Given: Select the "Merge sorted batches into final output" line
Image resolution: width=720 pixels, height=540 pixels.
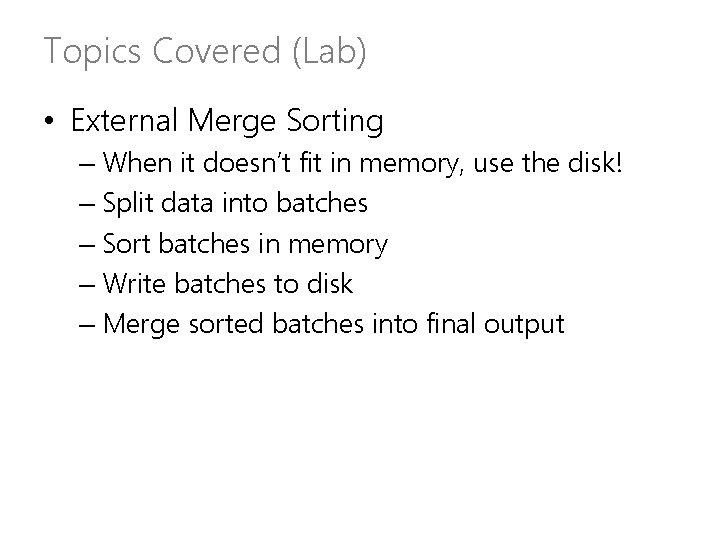Looking at the screenshot, I should coord(333,324).
